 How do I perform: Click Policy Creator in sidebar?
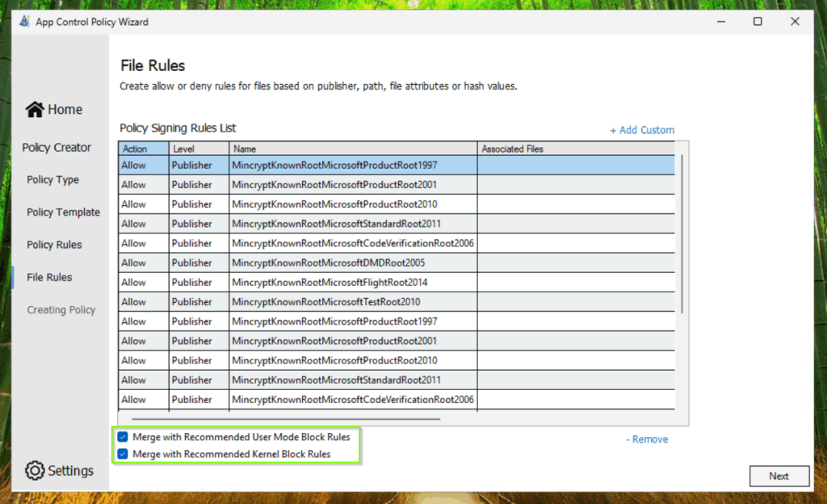(x=57, y=148)
